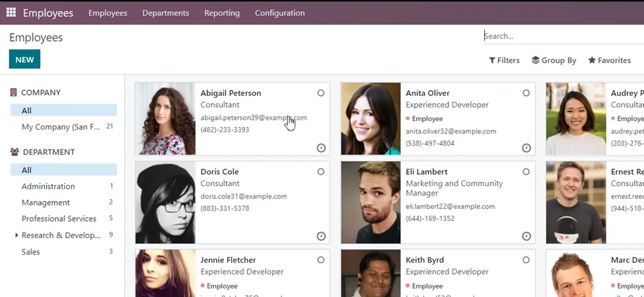644x297 pixels.
Task: Click into the Search field
Action: (x=563, y=36)
